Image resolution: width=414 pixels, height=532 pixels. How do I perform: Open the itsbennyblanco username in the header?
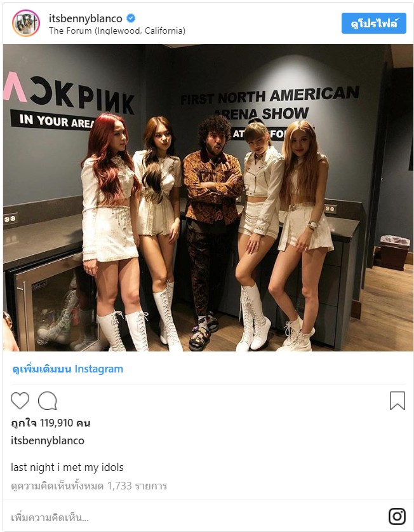pos(86,18)
